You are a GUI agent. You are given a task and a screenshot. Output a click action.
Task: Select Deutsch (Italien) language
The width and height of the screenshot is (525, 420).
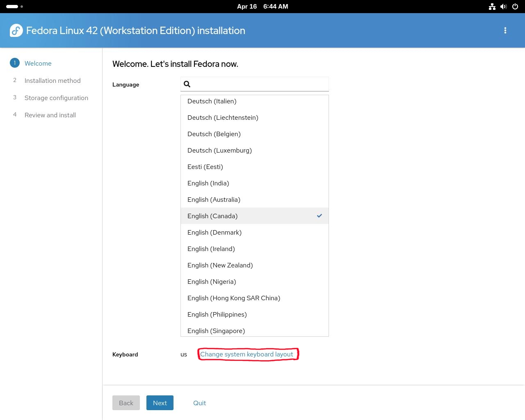tap(255, 101)
